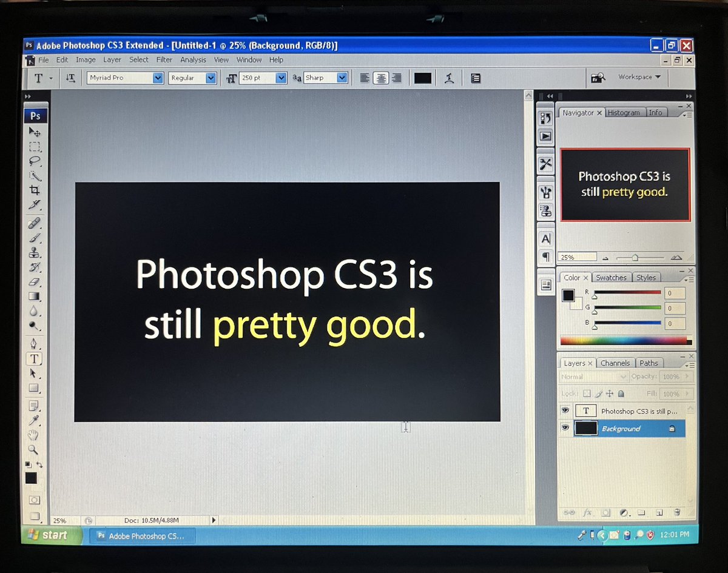Select the Hand tool

[35, 435]
